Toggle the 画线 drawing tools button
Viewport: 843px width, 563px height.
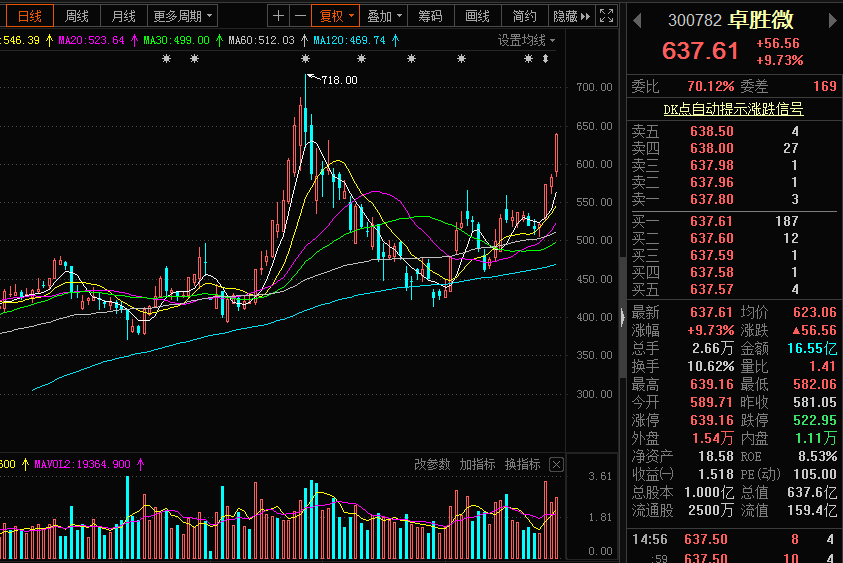[x=478, y=16]
